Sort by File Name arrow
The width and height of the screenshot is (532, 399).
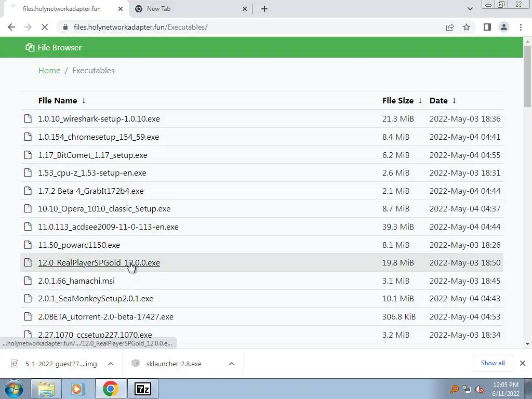84,100
